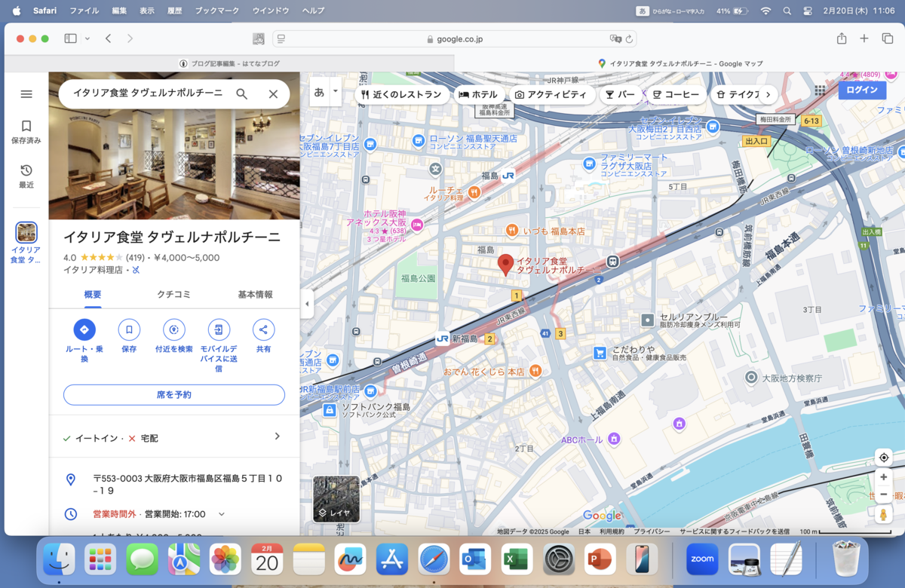
Task: Switch to the 基本情報 tab
Action: coord(255,295)
